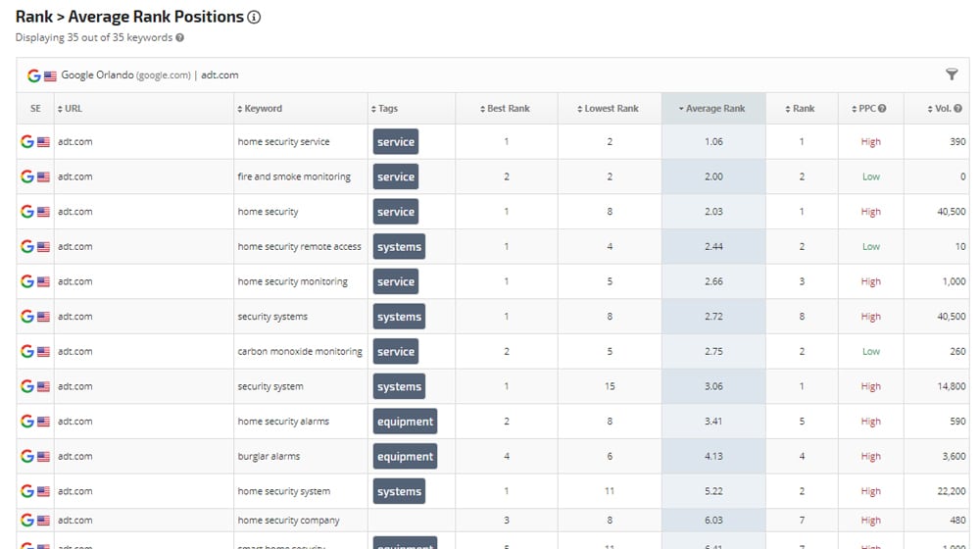The image size is (980, 549).
Task: Click High PPC in home security service row
Action: click(870, 142)
